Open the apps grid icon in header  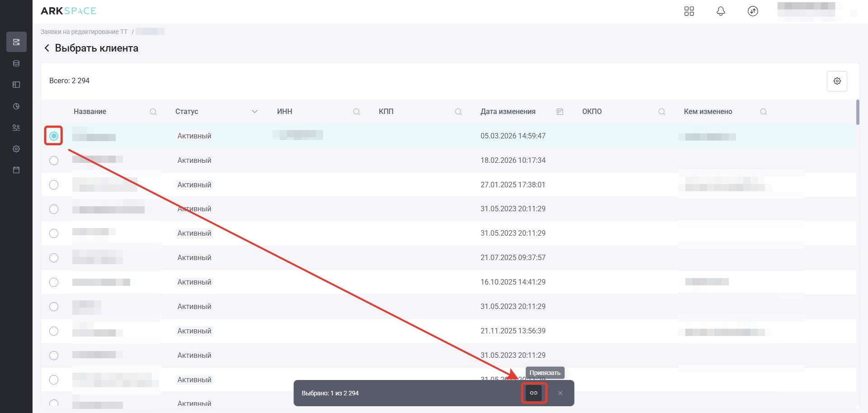coord(689,11)
